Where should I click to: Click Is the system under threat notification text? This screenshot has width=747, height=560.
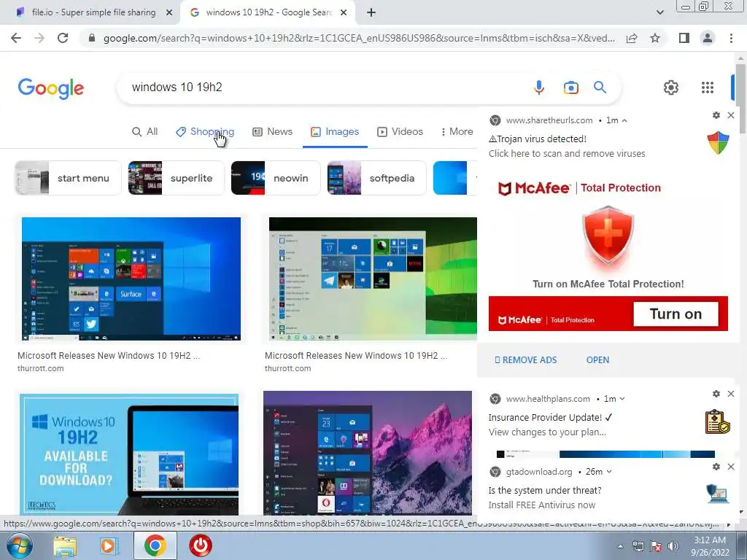(545, 491)
